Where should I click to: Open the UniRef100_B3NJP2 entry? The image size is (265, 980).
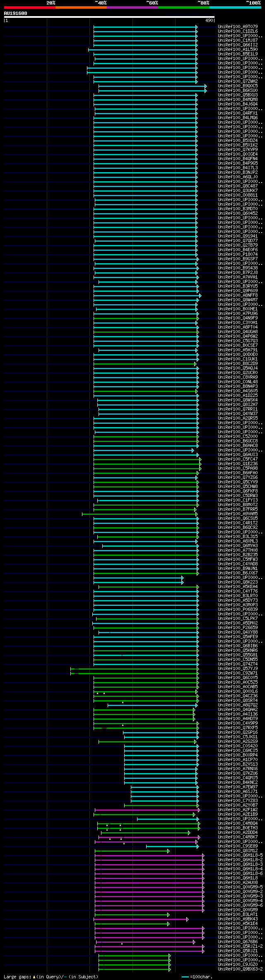[x=238, y=172]
